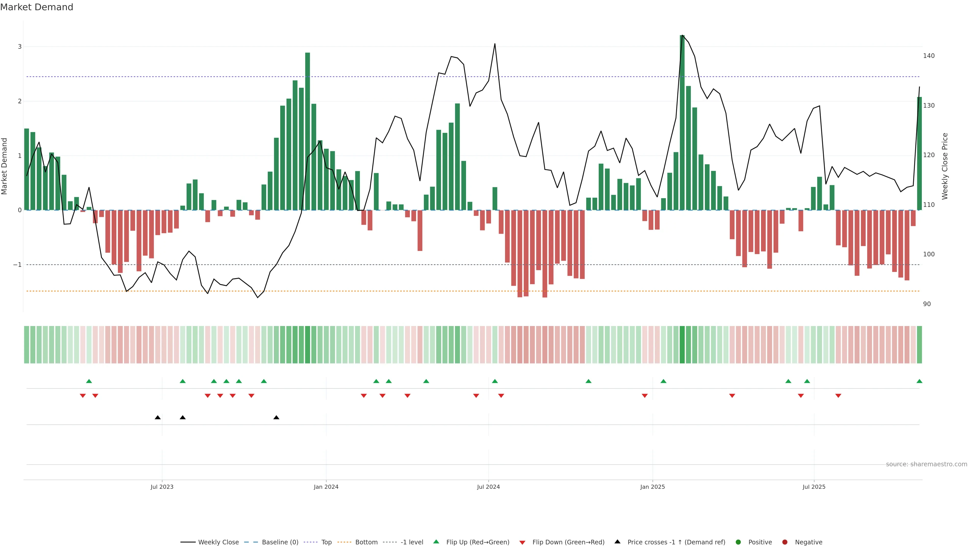The width and height of the screenshot is (980, 551).
Task: Click the leftmost red flip-down triangle marker
Action: pos(82,396)
